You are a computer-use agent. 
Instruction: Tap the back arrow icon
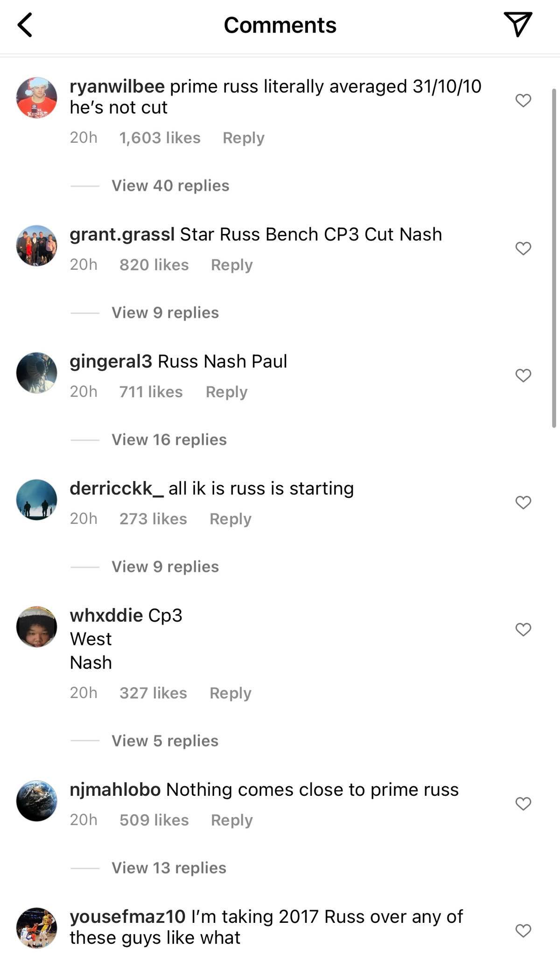click(x=25, y=25)
